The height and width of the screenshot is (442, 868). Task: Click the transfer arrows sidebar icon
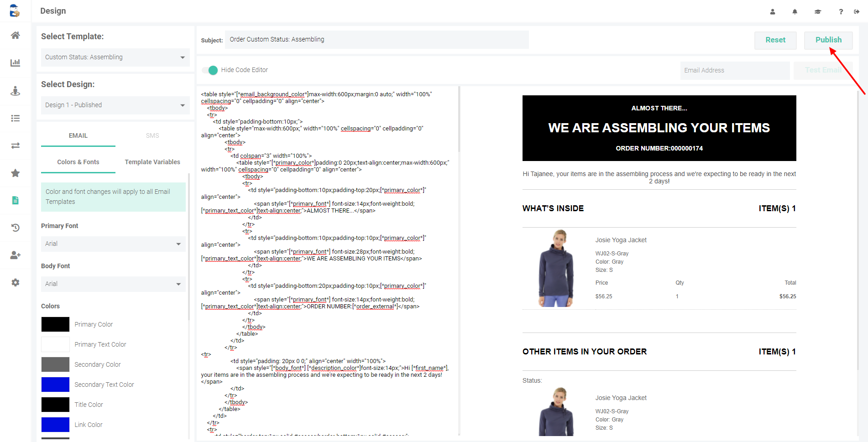[16, 146]
